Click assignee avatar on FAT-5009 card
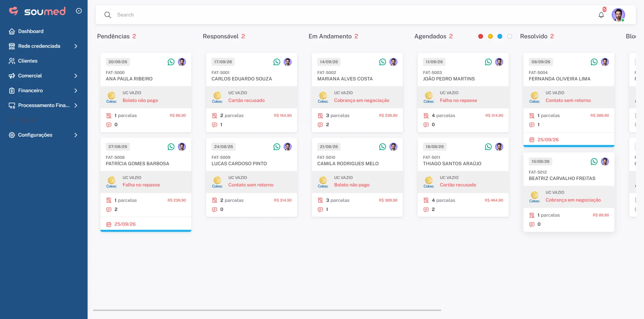The image size is (644, 319). click(288, 147)
